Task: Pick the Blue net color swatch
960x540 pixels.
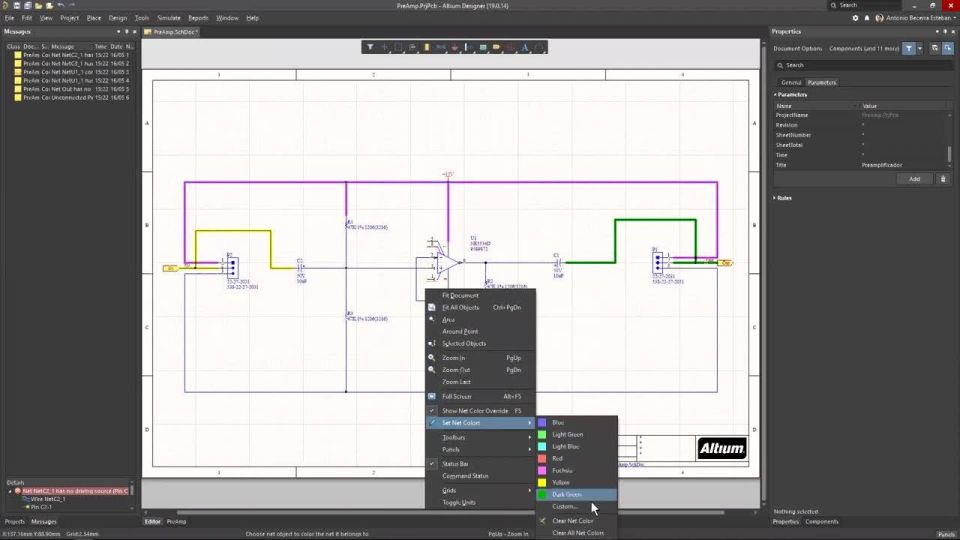Action: [542, 422]
